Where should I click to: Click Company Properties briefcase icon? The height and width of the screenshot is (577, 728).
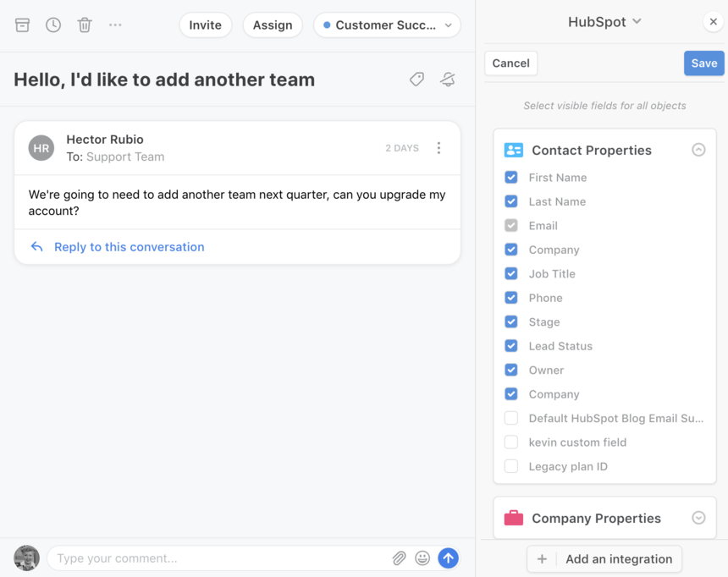(x=514, y=518)
